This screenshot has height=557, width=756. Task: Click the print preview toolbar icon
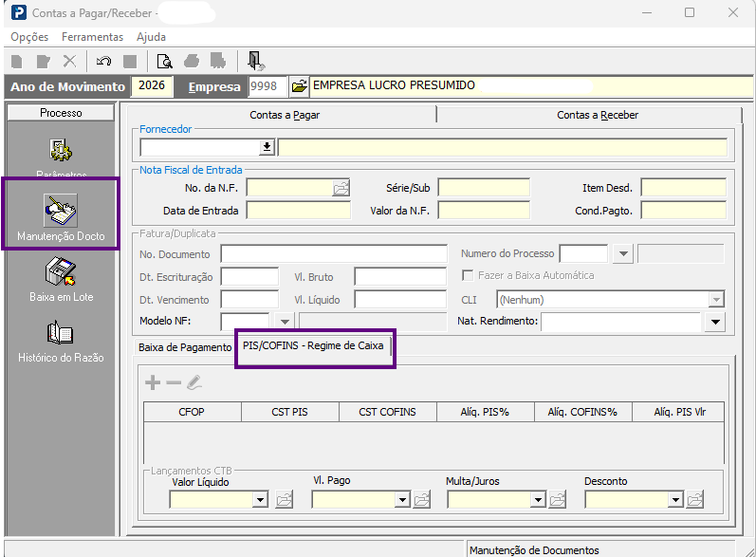click(x=164, y=62)
